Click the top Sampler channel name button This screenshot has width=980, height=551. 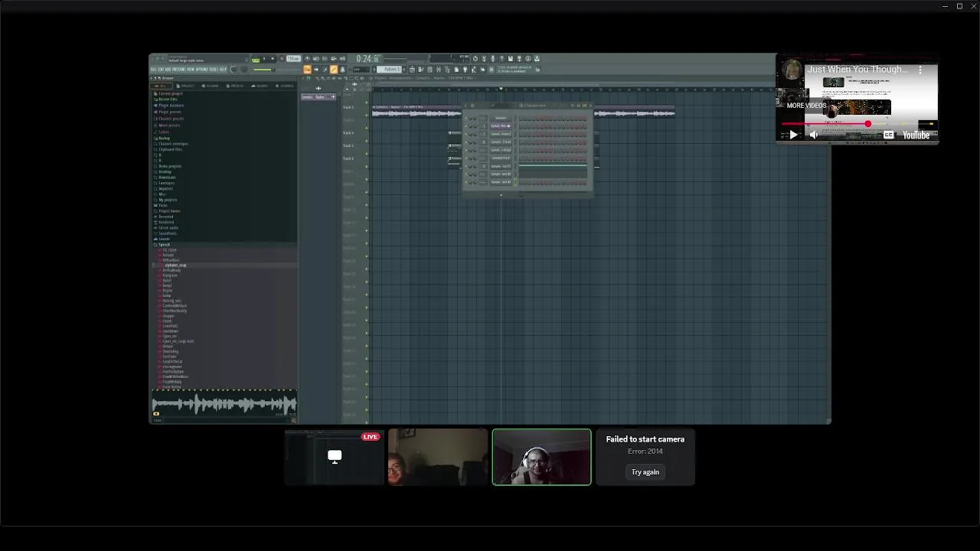(x=501, y=118)
